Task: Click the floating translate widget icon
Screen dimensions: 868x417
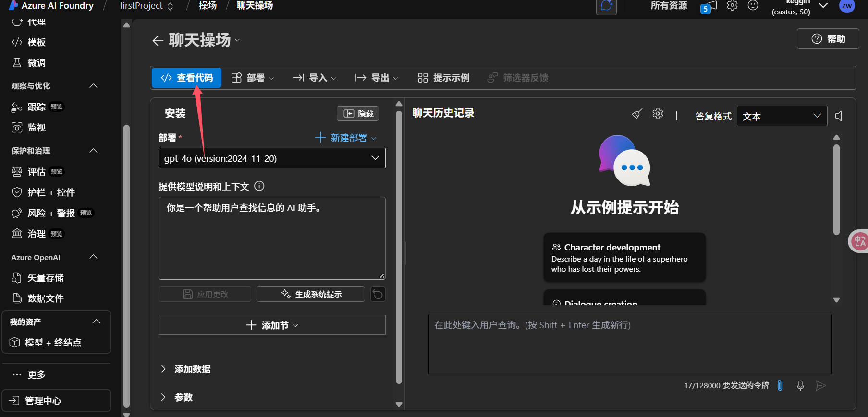Action: 859,241
